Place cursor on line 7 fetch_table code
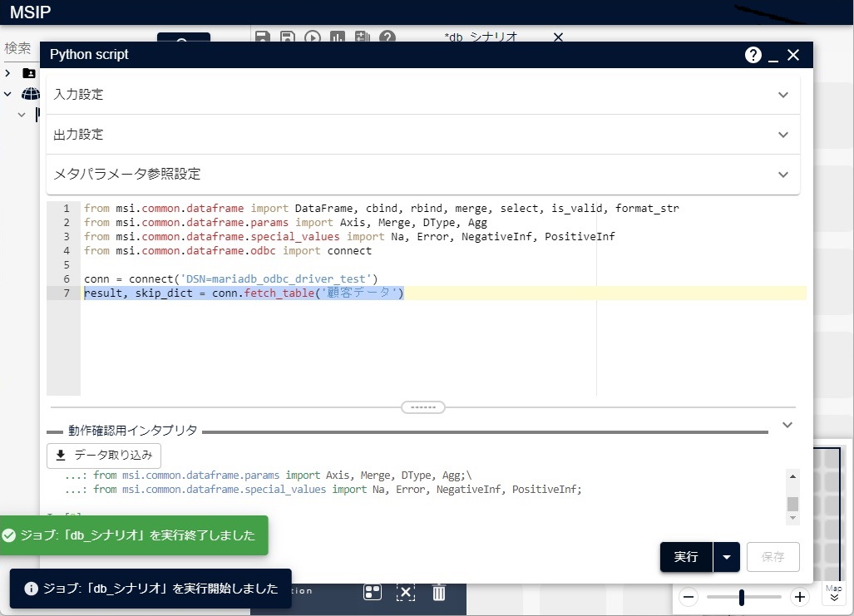Image resolution: width=854 pixels, height=616 pixels. [244, 293]
